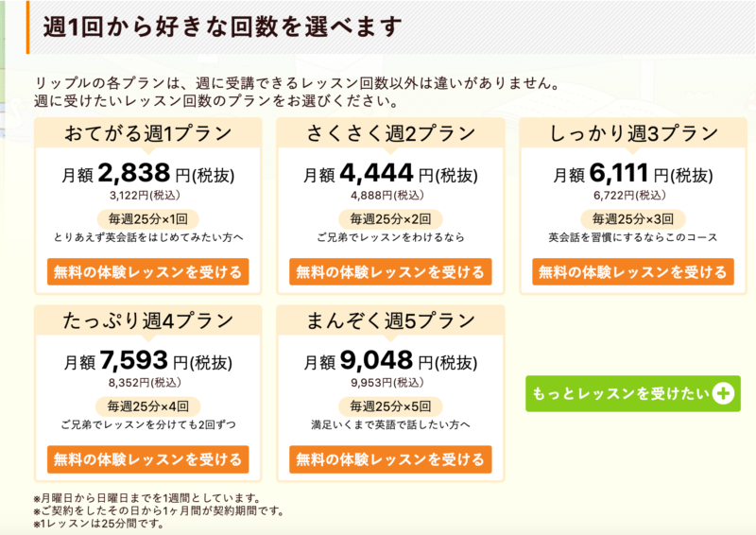Select the さくさく週2プラン card title
The height and width of the screenshot is (535, 756).
point(390,133)
